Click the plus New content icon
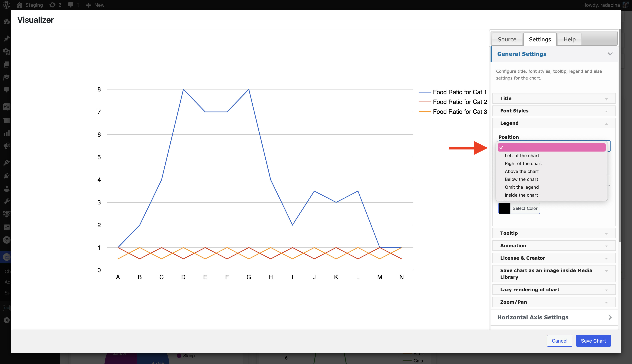This screenshot has height=364, width=632. [x=95, y=5]
